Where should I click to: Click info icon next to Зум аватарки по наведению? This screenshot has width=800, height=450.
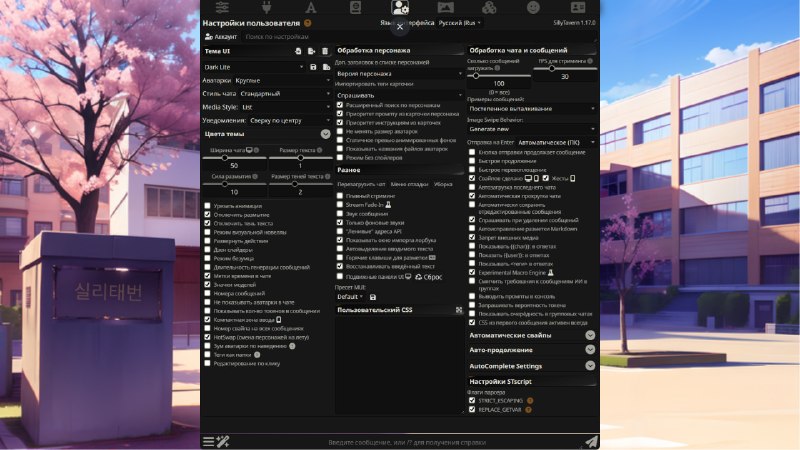click(292, 346)
